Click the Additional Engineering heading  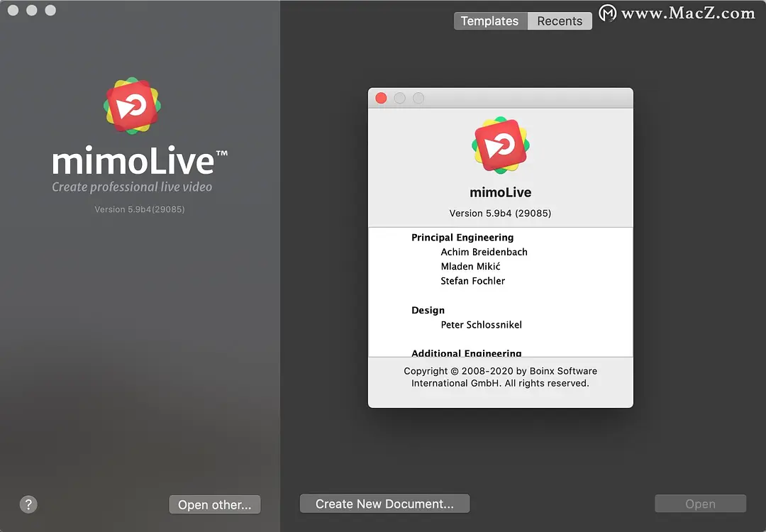[466, 353]
